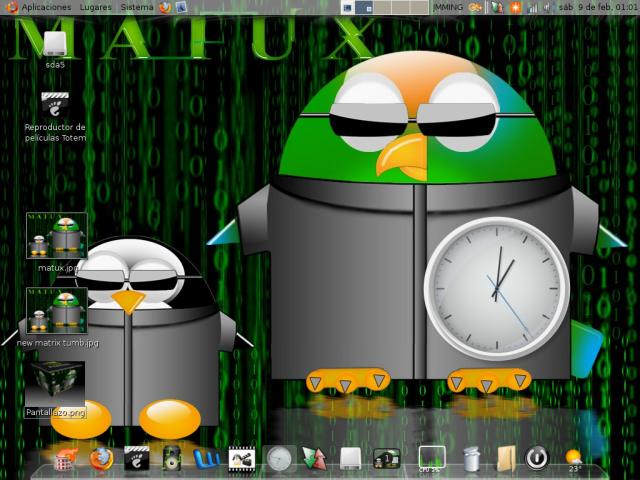Viewport: 640px width, 480px height.
Task: Click the orange star tray icon
Action: [x=516, y=8]
